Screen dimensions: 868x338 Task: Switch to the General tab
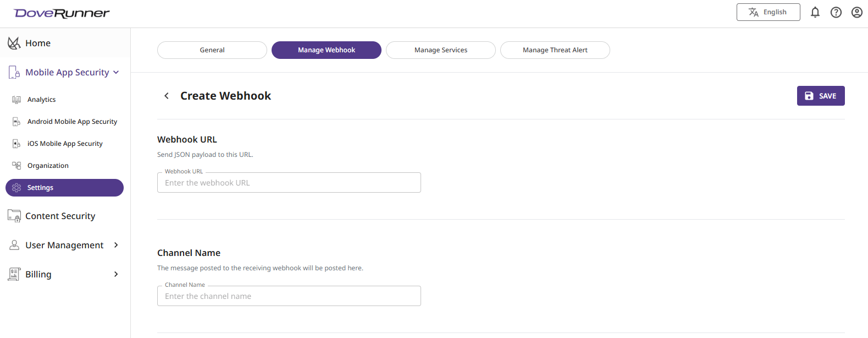(212, 50)
